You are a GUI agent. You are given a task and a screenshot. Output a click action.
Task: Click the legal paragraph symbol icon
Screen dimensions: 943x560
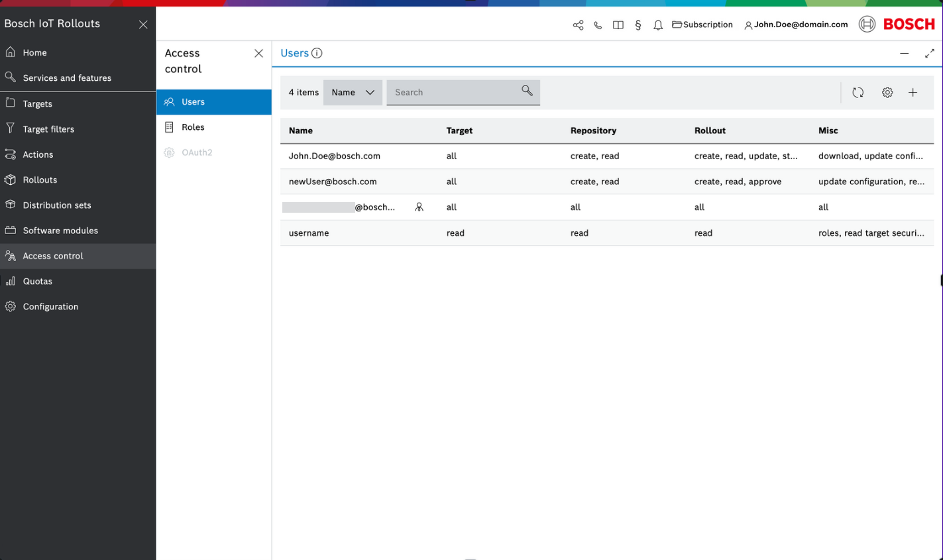[x=638, y=25]
